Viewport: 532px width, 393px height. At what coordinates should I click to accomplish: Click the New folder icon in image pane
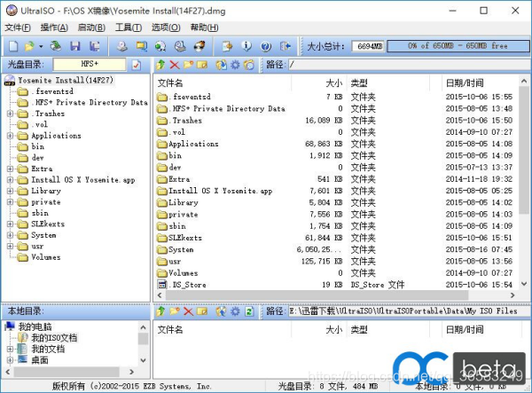(188, 65)
